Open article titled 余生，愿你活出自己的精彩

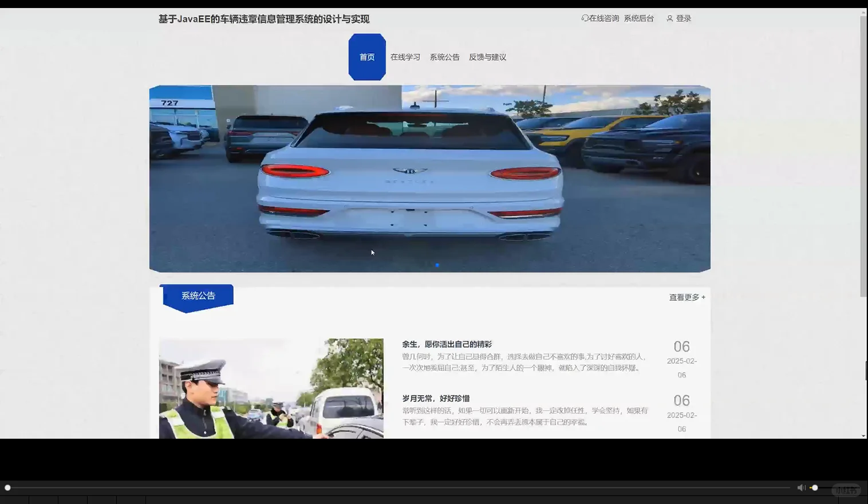pyautogui.click(x=447, y=344)
